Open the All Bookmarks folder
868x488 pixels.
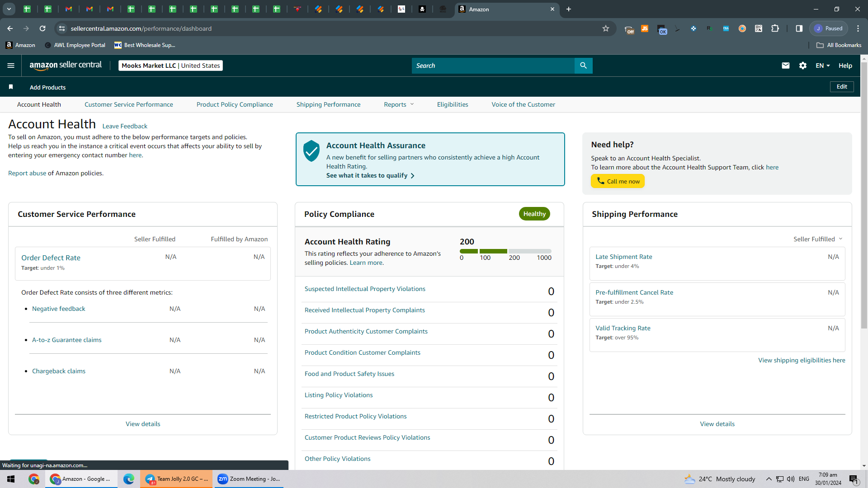(x=839, y=45)
